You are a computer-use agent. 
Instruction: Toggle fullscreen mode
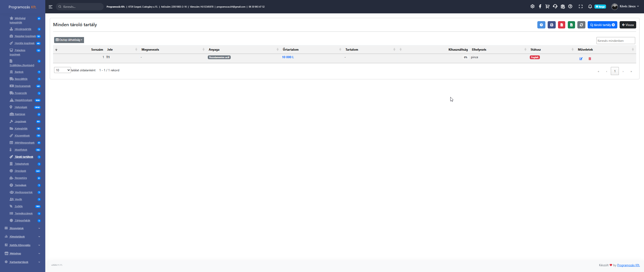pyautogui.click(x=581, y=7)
